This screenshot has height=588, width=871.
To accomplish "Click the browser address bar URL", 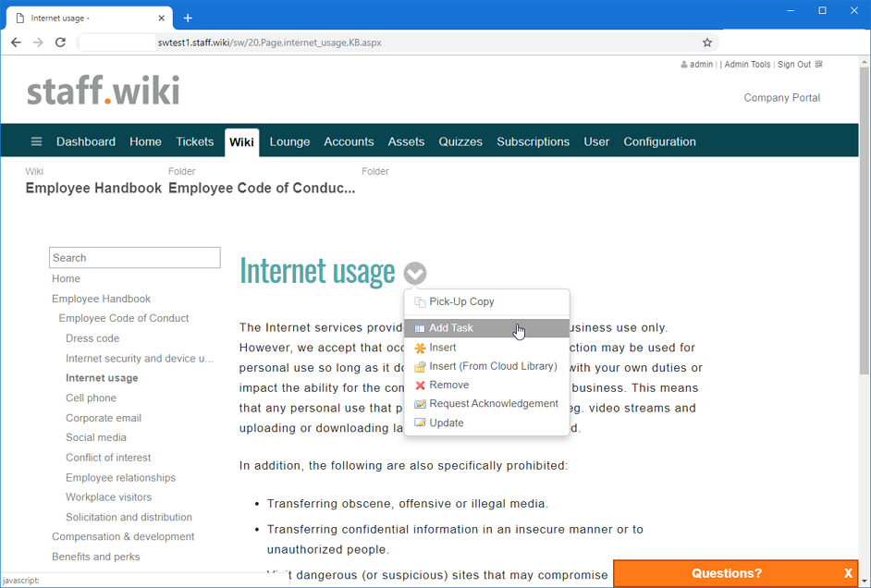I will tap(269, 43).
